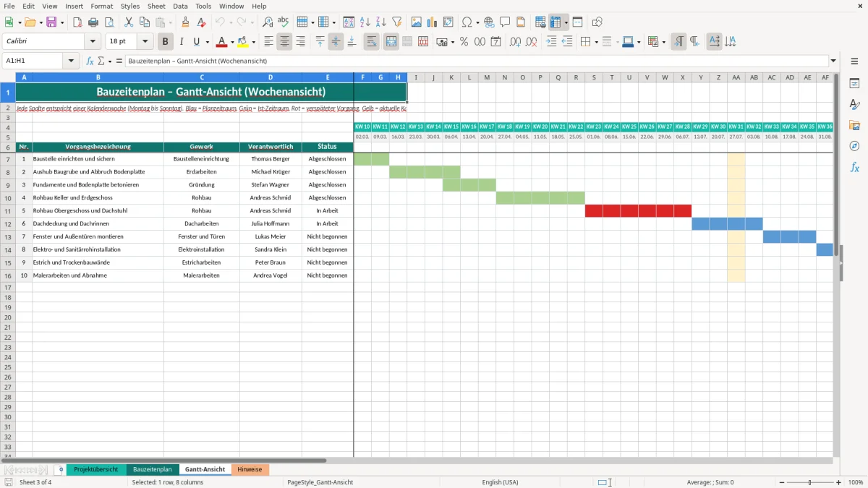Click zoom in plus button
This screenshot has height=488, width=868.
[838, 482]
